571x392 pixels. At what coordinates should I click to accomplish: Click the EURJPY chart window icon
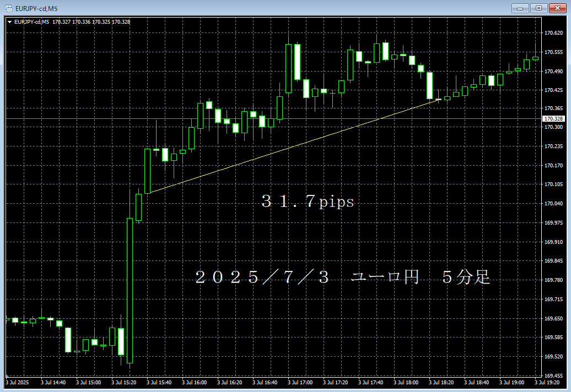point(8,8)
